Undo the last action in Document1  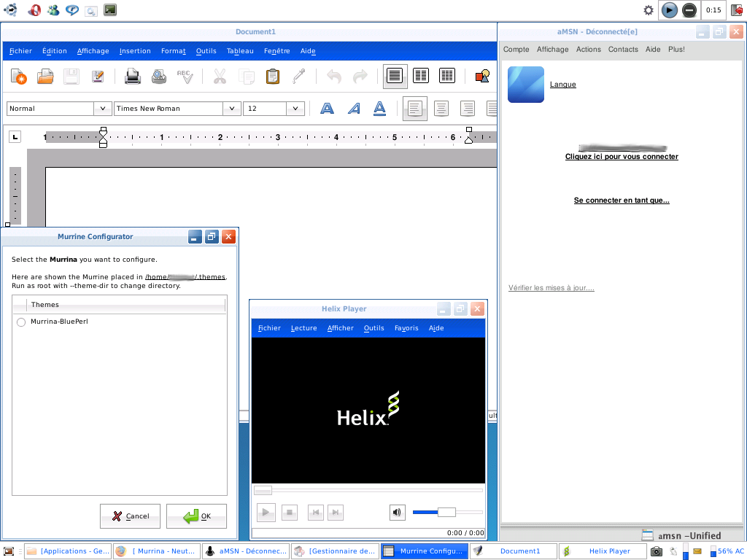tap(334, 76)
